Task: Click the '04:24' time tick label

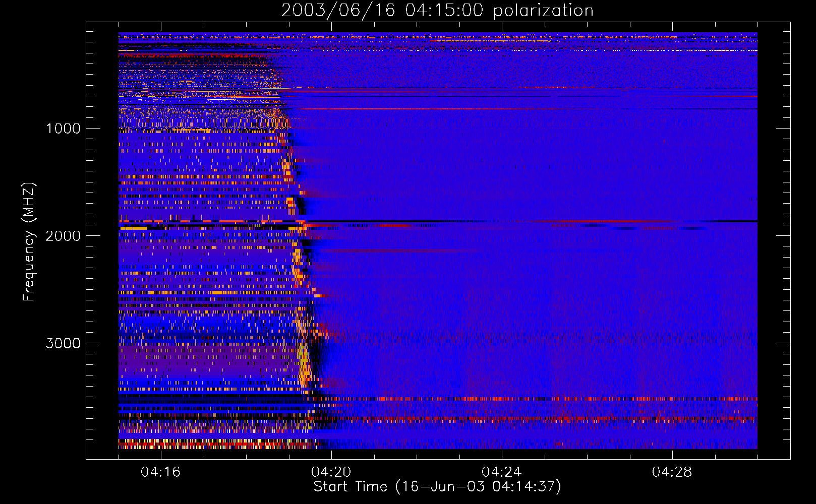Action: click(501, 472)
